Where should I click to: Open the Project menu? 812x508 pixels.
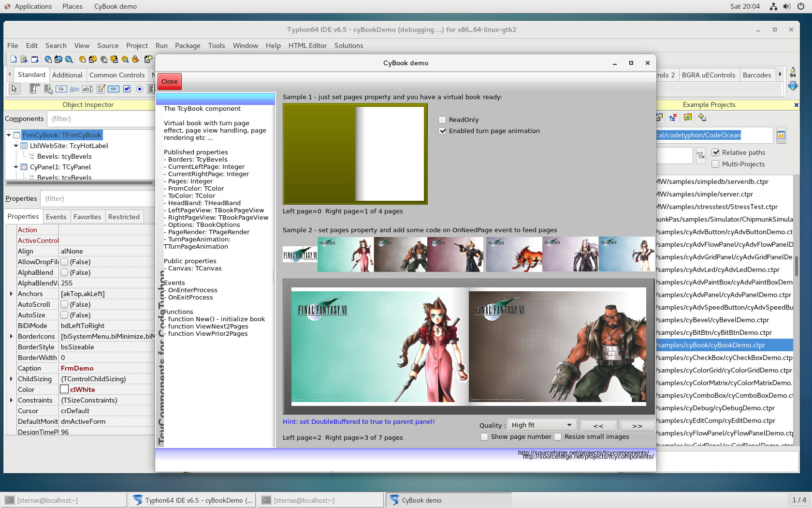pyautogui.click(x=137, y=45)
